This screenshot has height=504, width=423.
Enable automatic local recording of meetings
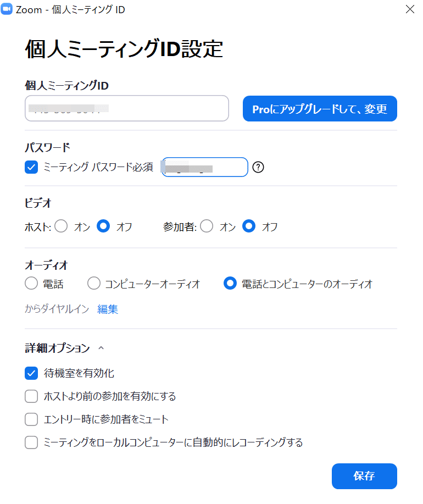(x=31, y=442)
